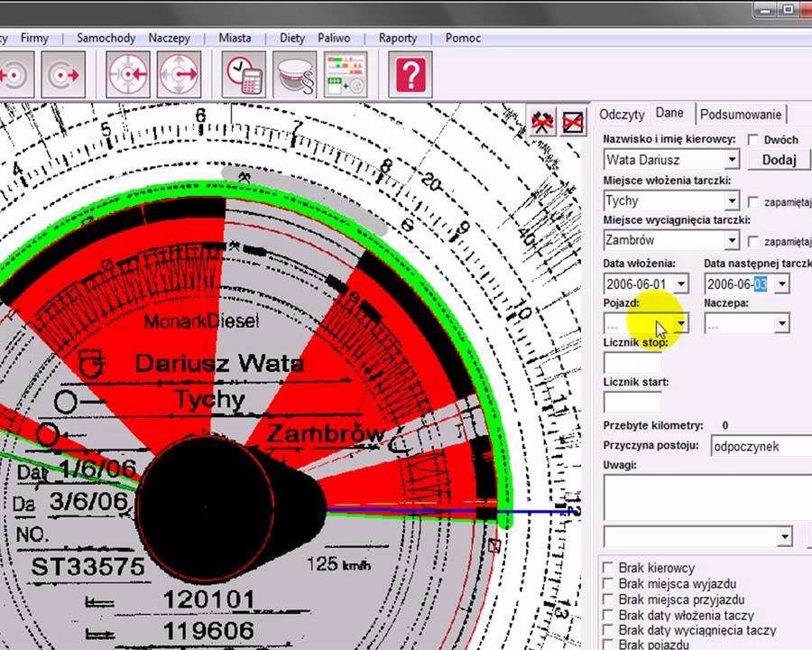Open the clock and calculator tool
812x650 pixels.
[x=244, y=75]
